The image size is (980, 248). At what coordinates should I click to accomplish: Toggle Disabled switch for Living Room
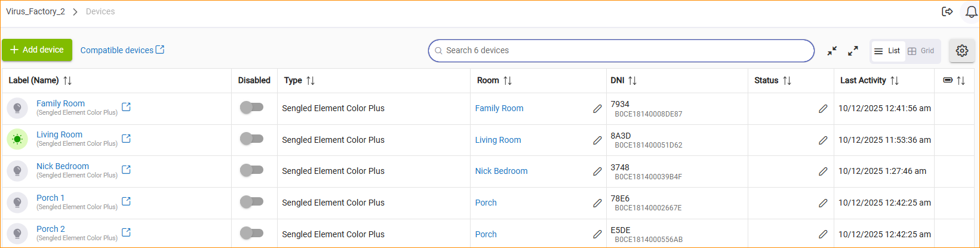tap(251, 139)
